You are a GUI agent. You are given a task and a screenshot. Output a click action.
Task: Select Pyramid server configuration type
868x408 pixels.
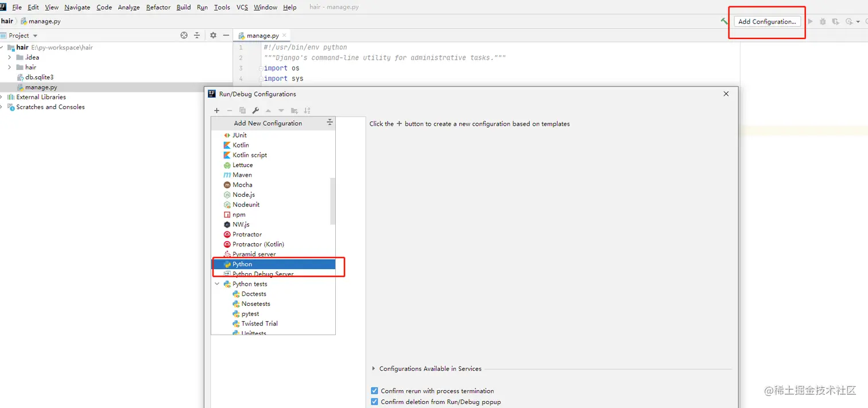[273, 254]
